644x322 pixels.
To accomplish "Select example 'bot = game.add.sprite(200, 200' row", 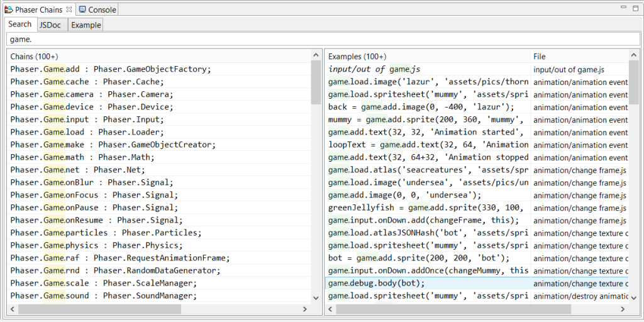I will pos(477,258).
